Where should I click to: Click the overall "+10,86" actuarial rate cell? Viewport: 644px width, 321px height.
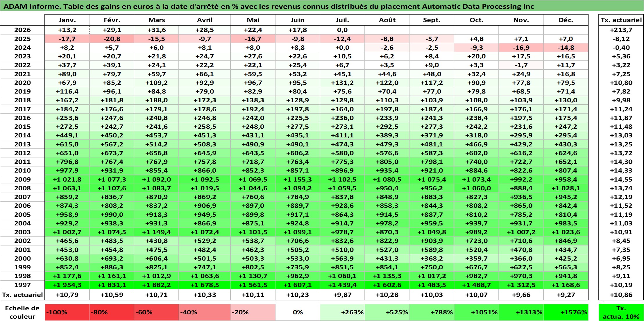(x=621, y=295)
